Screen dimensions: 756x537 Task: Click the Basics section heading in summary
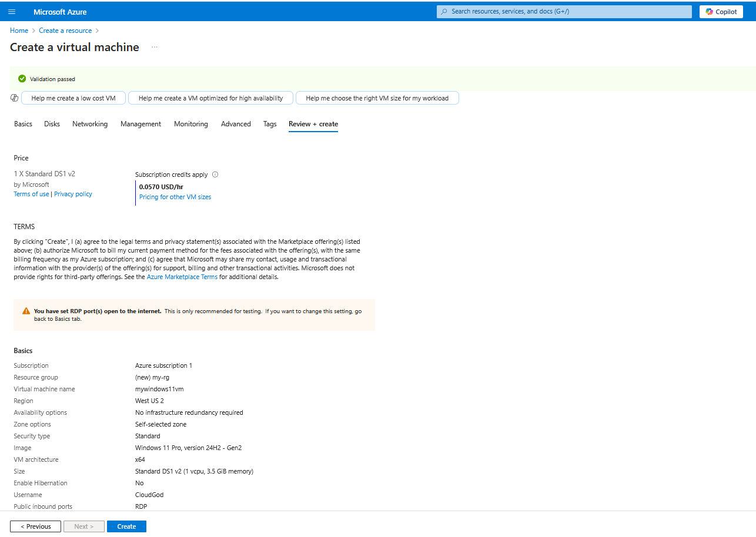(23, 351)
